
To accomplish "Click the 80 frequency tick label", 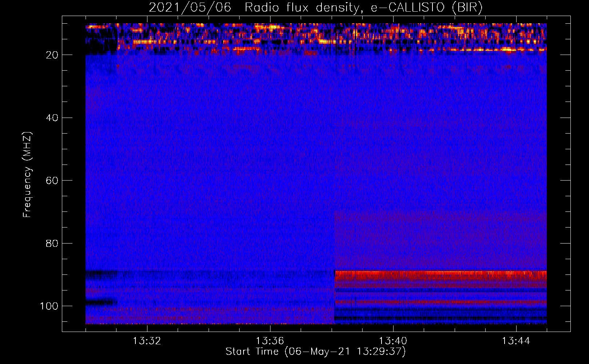I will [52, 243].
